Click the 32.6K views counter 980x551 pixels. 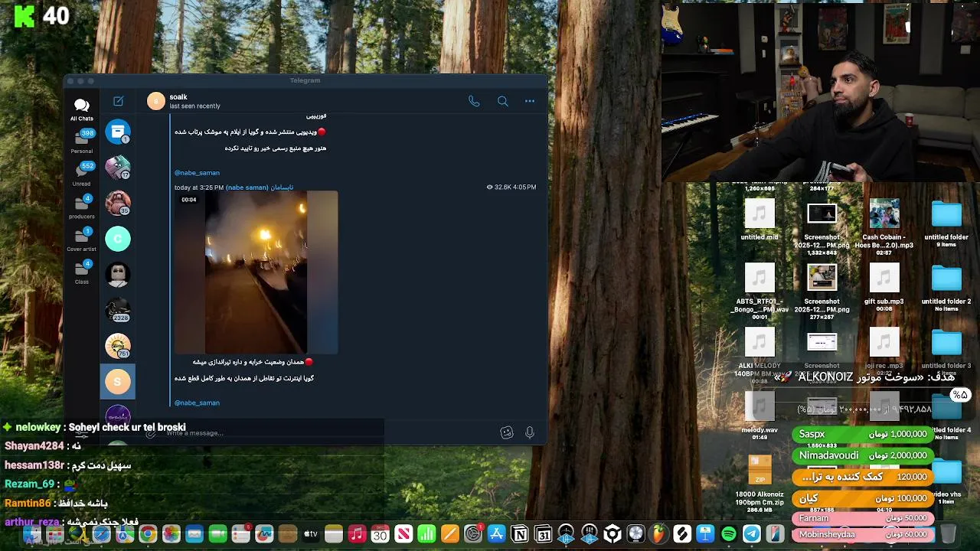tap(499, 187)
